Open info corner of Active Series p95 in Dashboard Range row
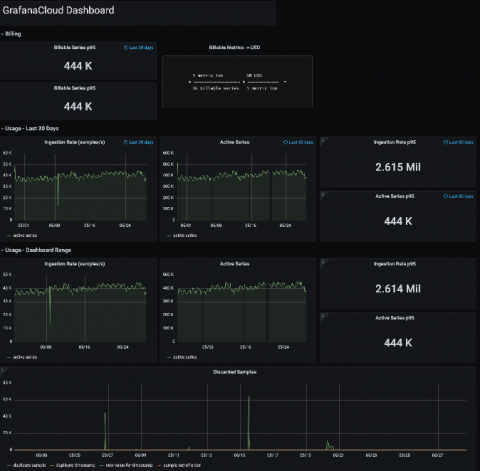This screenshot has width=480, height=471. pyautogui.click(x=322, y=316)
